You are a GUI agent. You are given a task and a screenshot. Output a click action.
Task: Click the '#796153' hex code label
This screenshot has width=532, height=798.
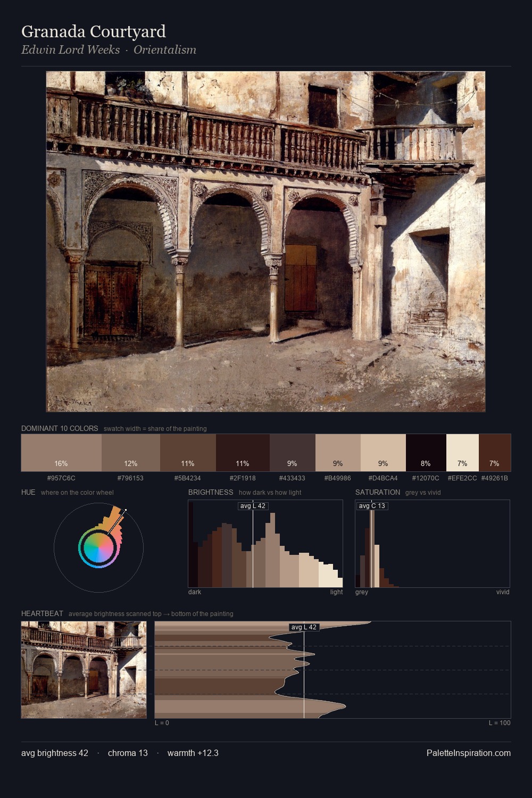(x=131, y=478)
